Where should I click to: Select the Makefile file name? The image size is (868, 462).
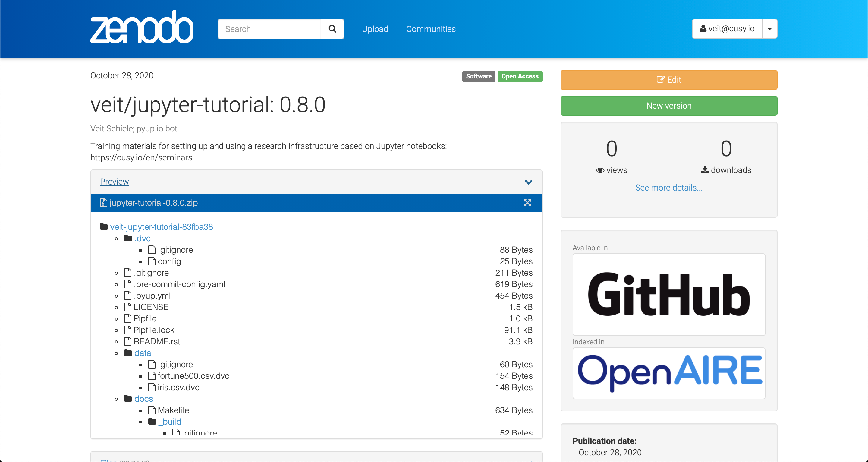coord(173,410)
